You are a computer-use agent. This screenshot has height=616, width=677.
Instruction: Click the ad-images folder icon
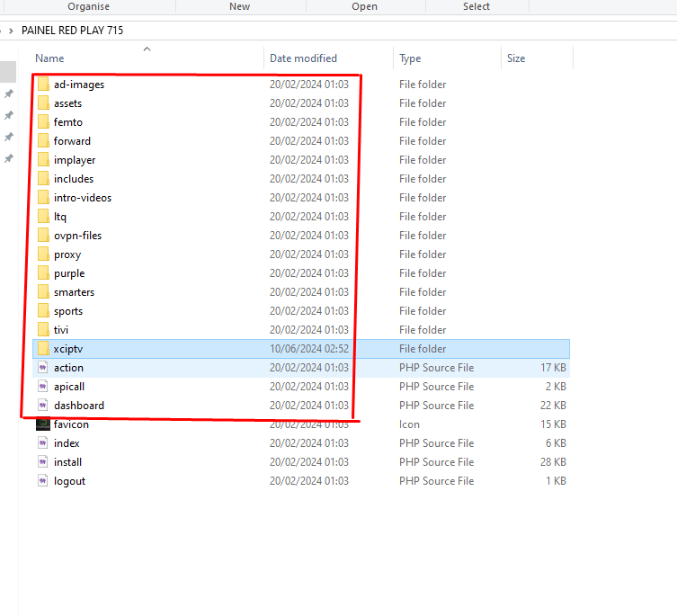(x=42, y=85)
